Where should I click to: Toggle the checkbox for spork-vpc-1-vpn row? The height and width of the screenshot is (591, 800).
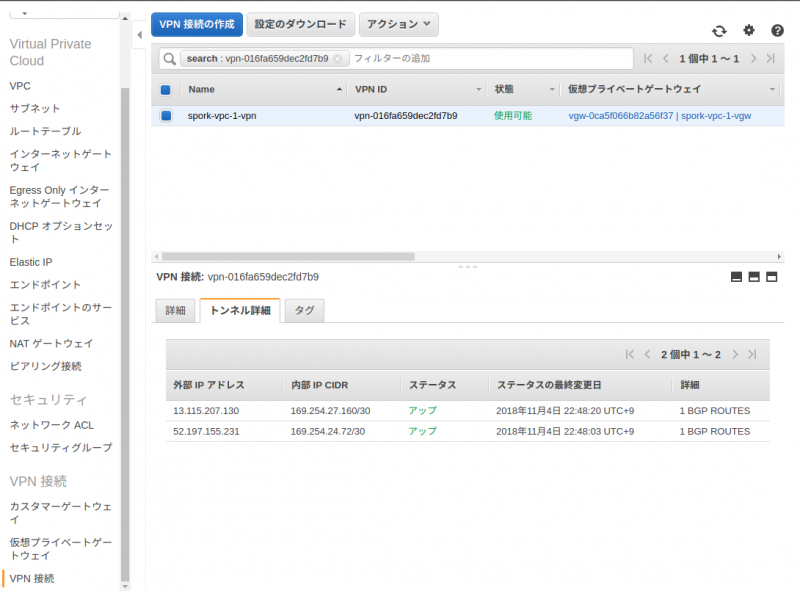166,116
